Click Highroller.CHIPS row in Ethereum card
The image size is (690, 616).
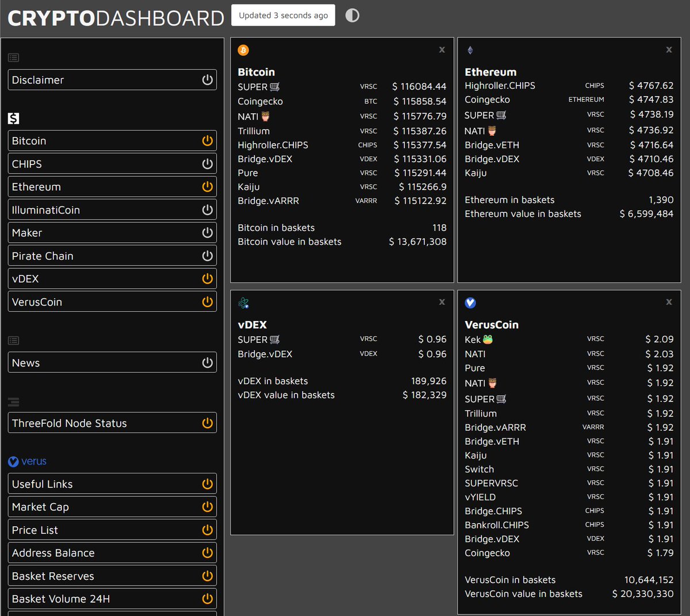pyautogui.click(x=569, y=86)
